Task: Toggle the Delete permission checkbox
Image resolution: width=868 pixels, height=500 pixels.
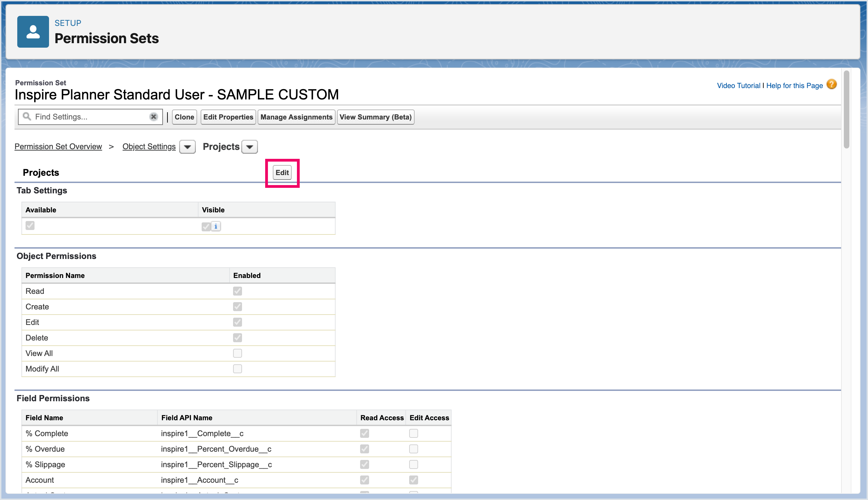Action: [238, 338]
